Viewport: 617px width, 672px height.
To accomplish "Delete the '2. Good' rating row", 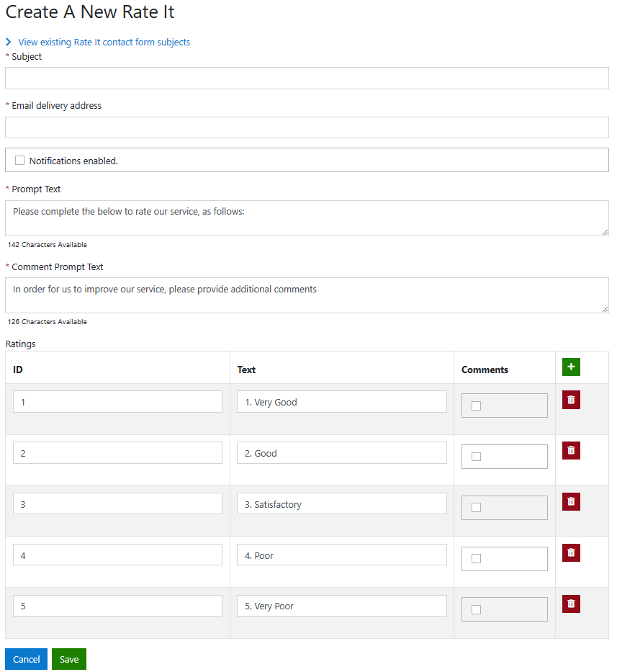I will coord(571,451).
